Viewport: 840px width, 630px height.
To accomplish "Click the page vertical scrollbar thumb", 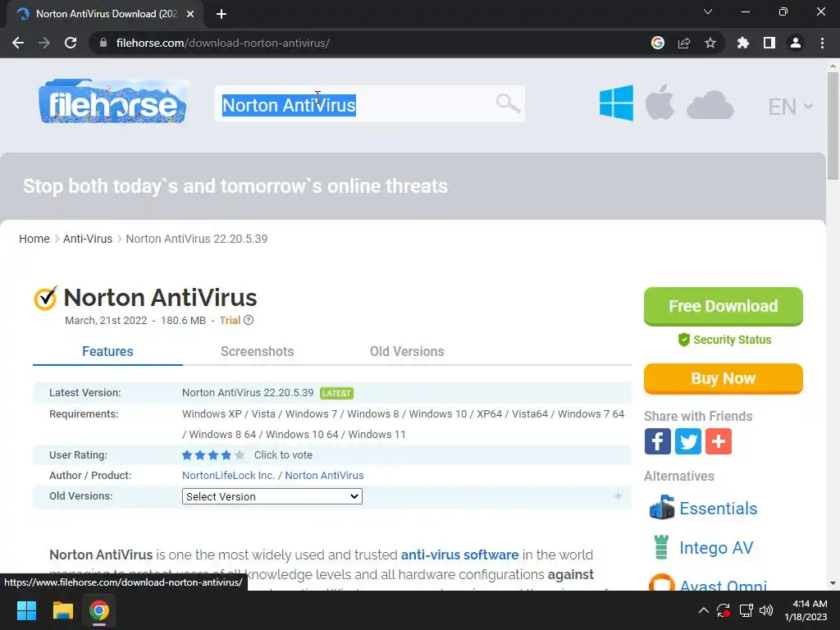I will pos(833,126).
